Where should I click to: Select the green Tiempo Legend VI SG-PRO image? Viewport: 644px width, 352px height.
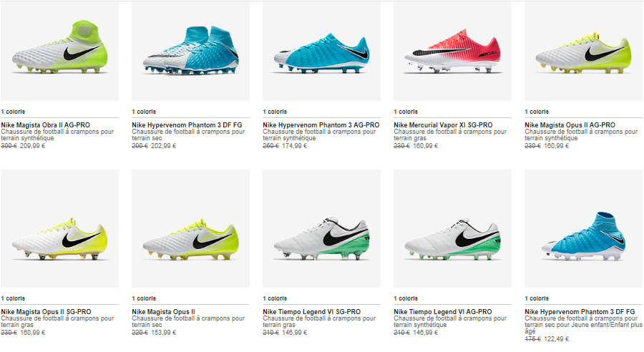pos(321,228)
